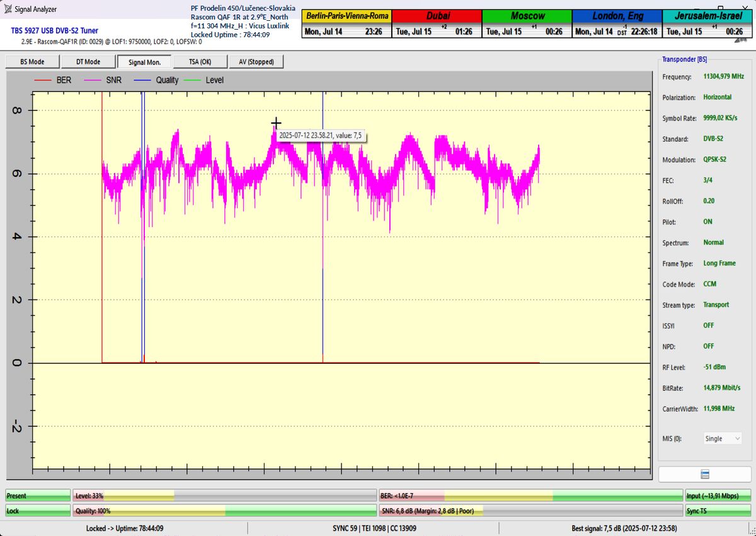The image size is (756, 536).
Task: Switch to the BS Mode tab
Action: (32, 62)
